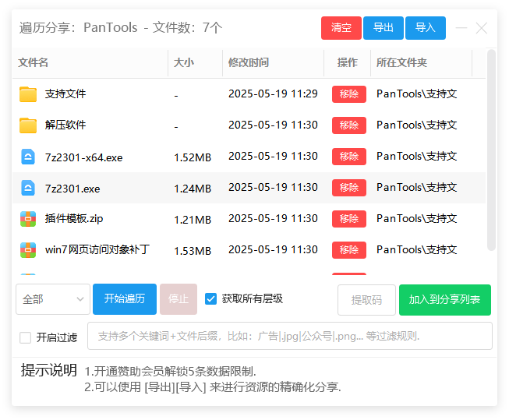Minimize the PanTools window
The width and height of the screenshot is (509, 420).
point(461,28)
